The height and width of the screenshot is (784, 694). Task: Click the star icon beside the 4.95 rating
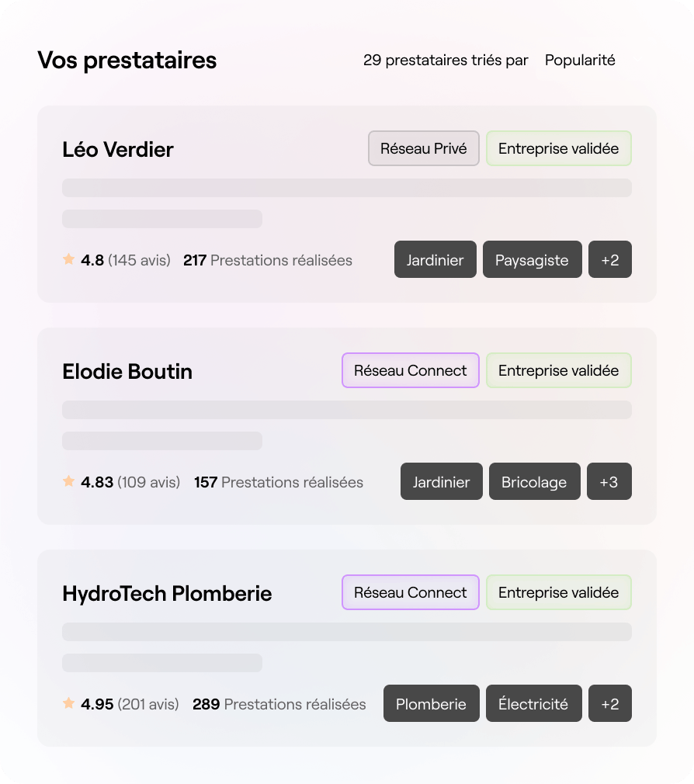68,703
